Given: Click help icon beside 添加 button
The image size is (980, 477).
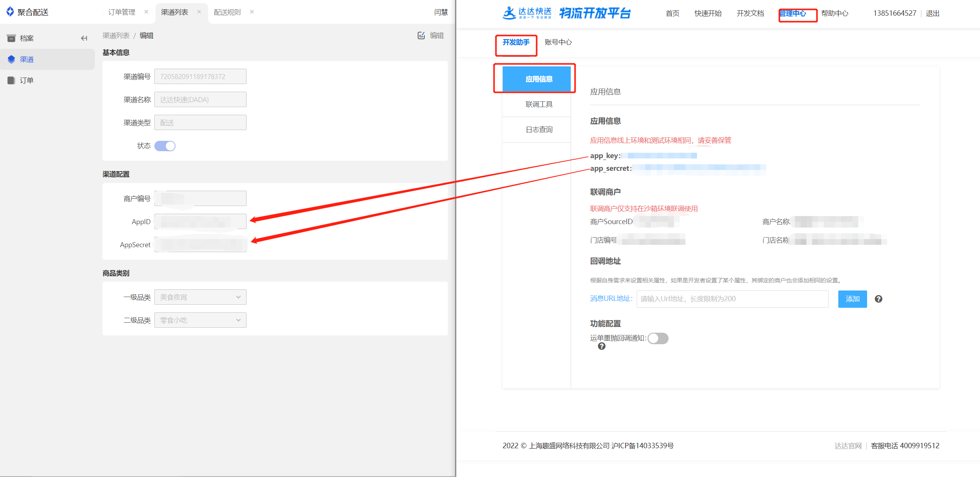Looking at the screenshot, I should [878, 299].
